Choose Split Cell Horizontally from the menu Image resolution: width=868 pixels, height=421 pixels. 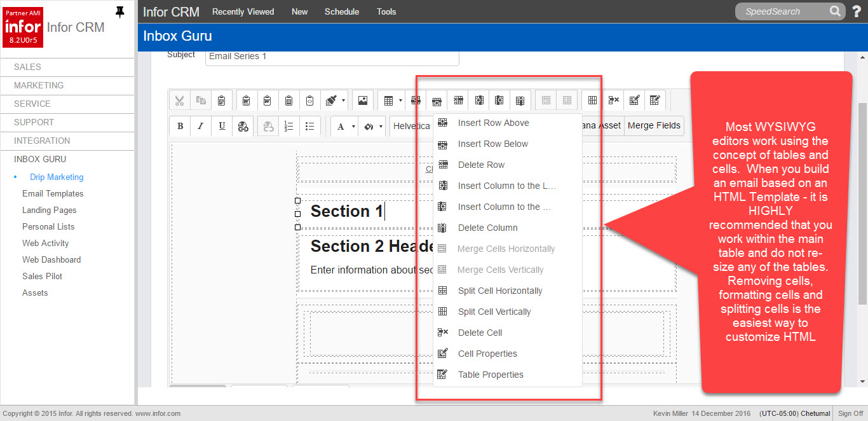coord(507,291)
